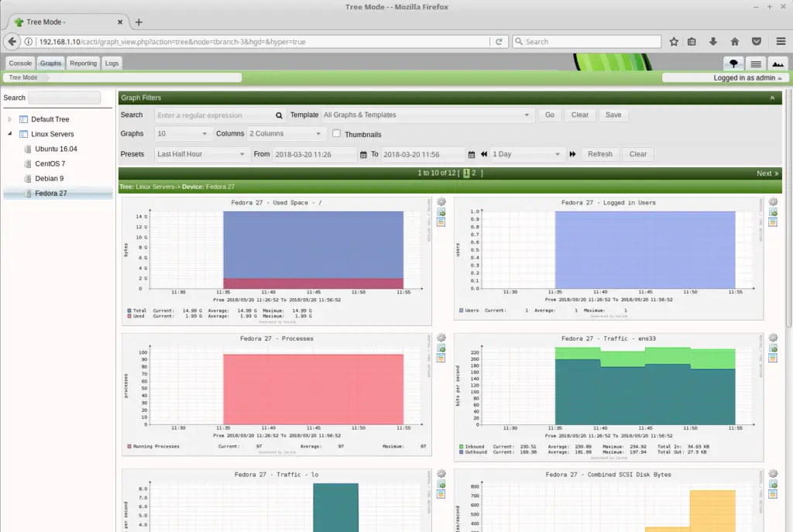Click spreadsheet export icon beside Processes graph
The width and height of the screenshot is (793, 532).
coord(441,358)
